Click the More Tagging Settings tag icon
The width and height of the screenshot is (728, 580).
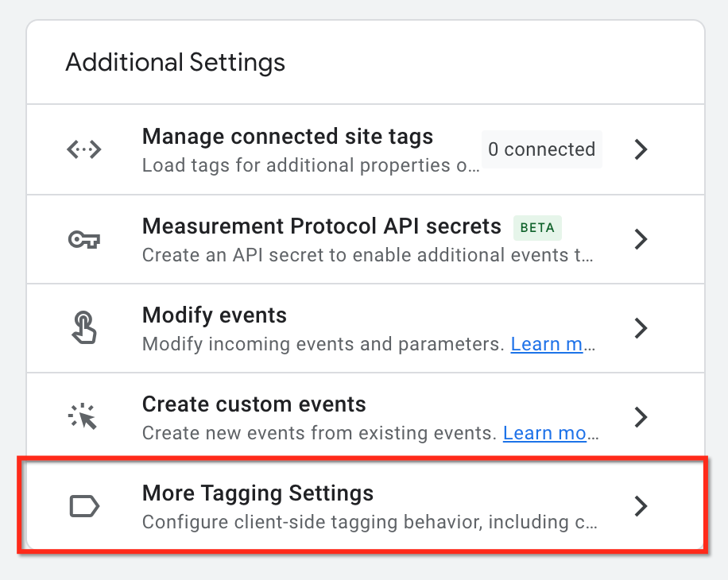84,506
